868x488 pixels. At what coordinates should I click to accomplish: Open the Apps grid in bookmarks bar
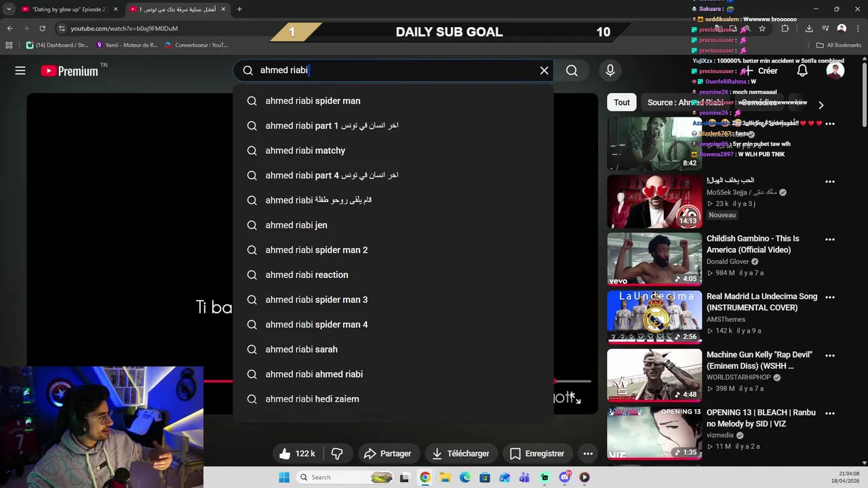[9, 45]
